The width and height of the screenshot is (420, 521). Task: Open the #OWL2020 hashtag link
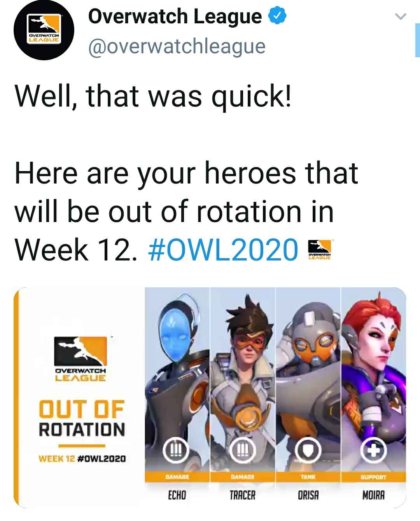pos(224,249)
